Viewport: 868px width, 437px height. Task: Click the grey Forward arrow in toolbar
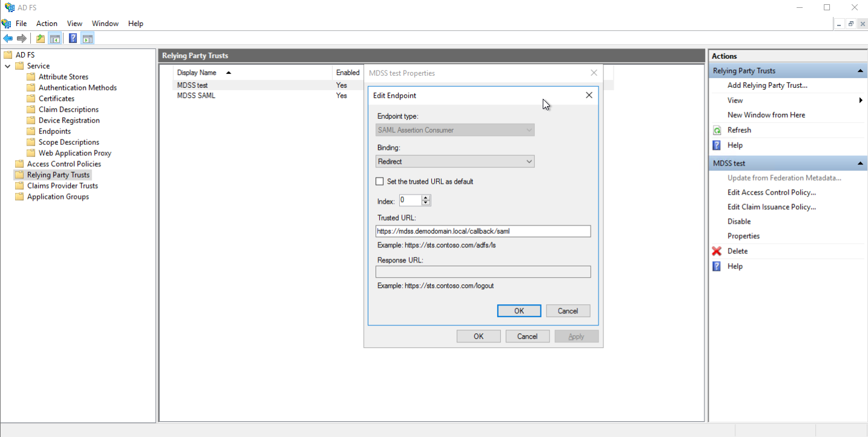coord(22,38)
